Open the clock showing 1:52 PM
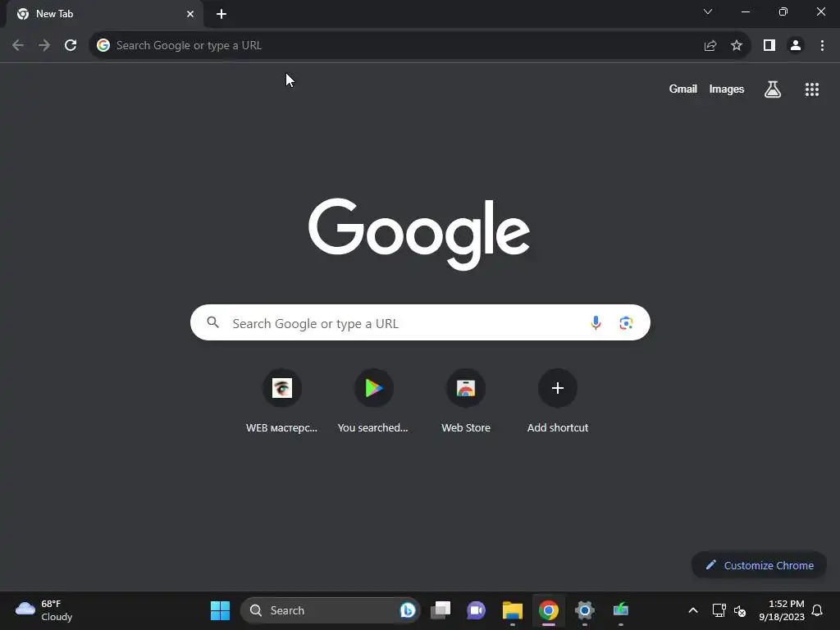 click(782, 610)
